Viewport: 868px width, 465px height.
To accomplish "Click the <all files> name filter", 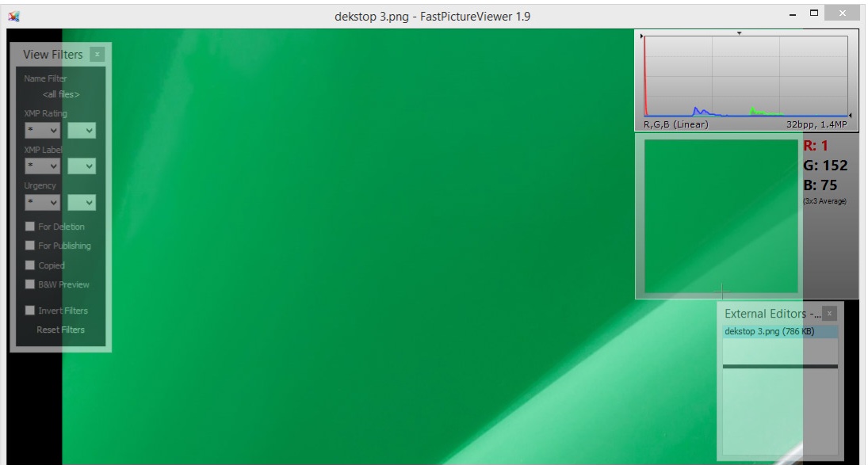I will point(60,94).
